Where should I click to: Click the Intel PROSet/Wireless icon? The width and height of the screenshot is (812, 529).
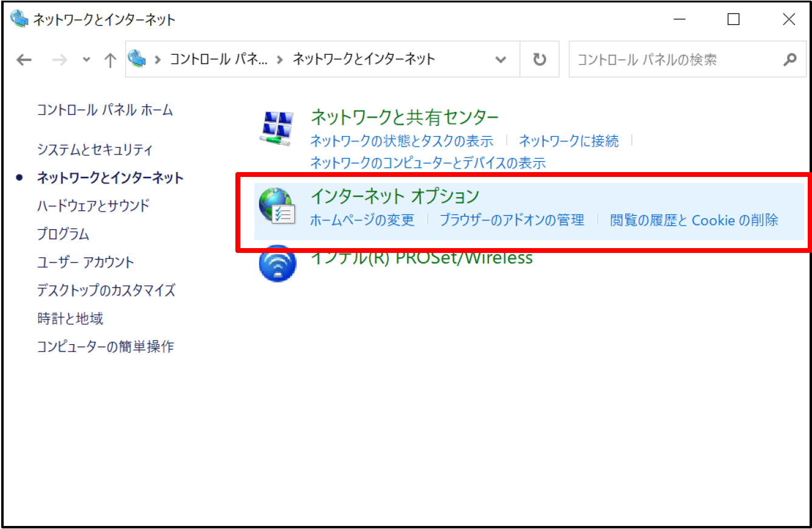[277, 263]
